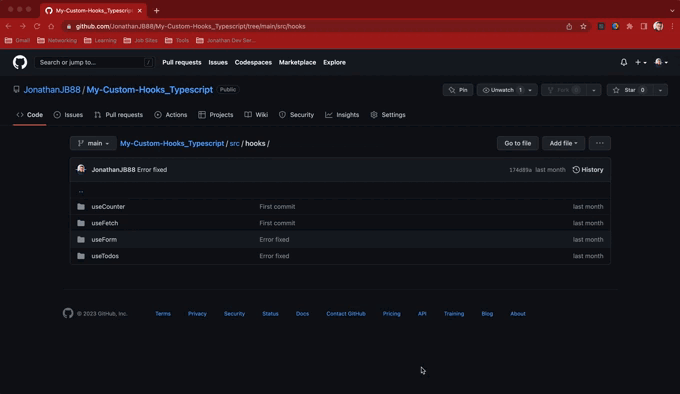This screenshot has width=680, height=394.
Task: Go up to parent directory (..)
Action: click(x=81, y=191)
